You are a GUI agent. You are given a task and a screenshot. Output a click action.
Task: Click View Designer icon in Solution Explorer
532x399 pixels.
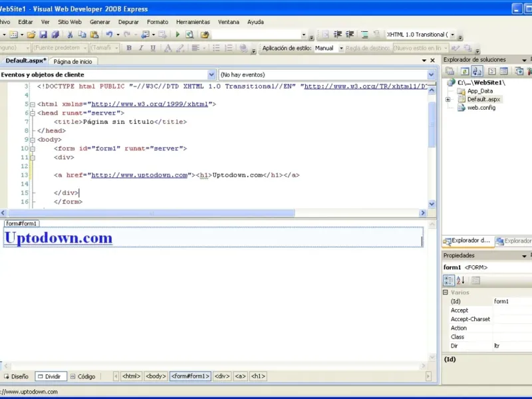(x=504, y=71)
